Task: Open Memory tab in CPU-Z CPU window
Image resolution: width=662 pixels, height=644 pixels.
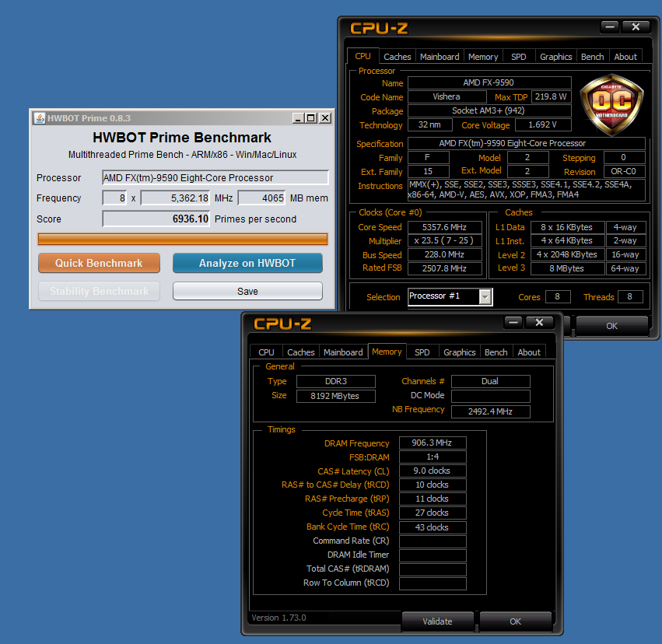Action: point(483,57)
